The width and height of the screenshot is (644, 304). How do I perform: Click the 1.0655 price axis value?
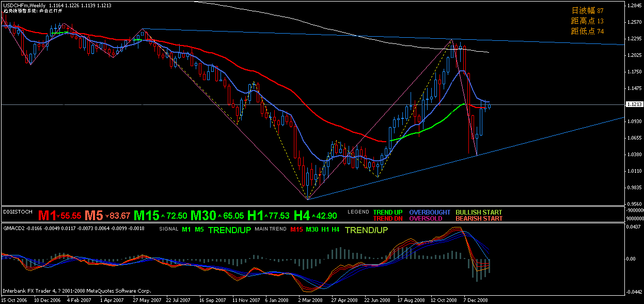pyautogui.click(x=634, y=138)
